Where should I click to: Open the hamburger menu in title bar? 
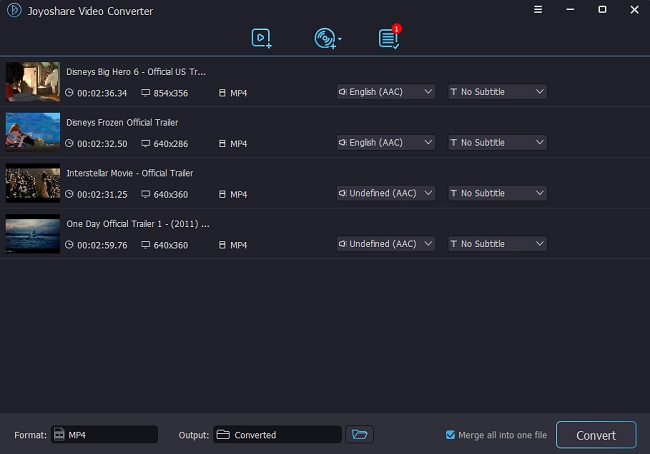pos(538,9)
